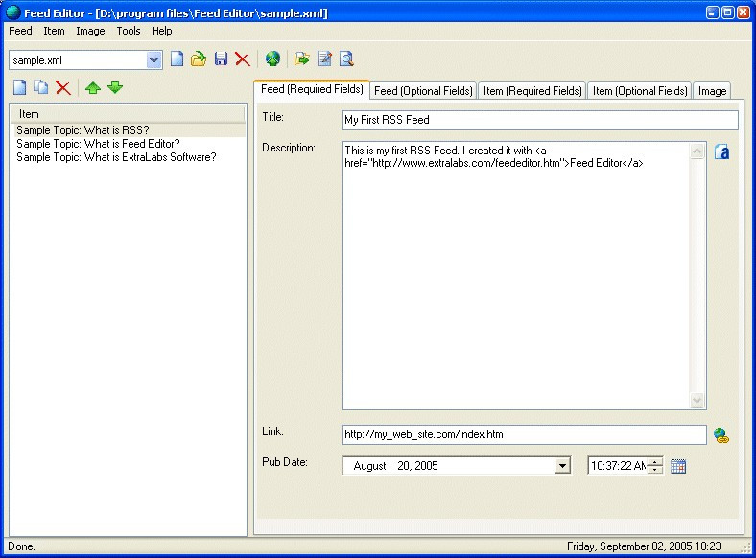756x558 pixels.
Task: Click the link globe icon beside Link field
Action: 721,435
